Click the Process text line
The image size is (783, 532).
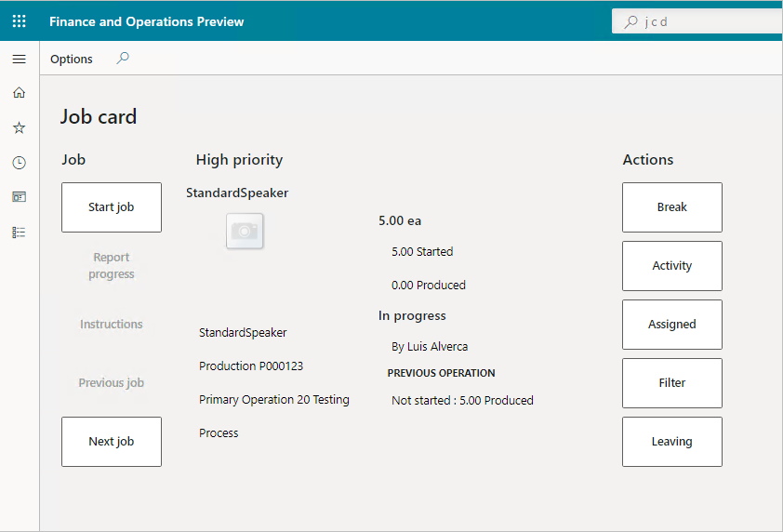(219, 433)
